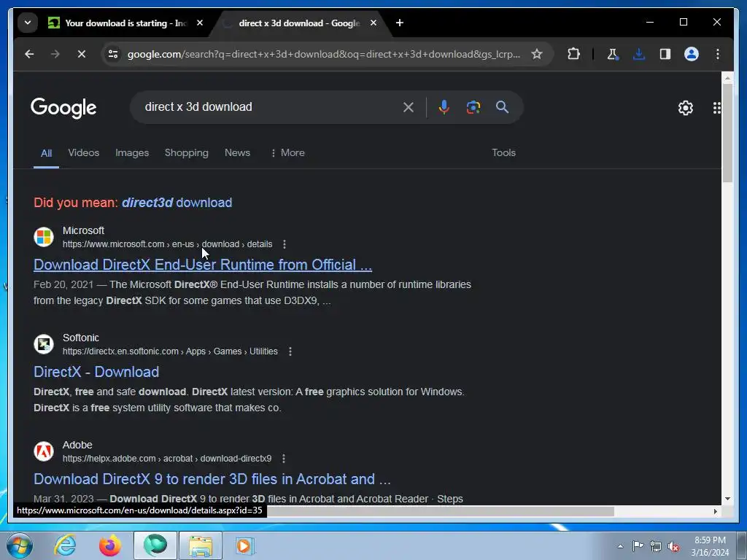Open the tab search dropdown arrow
This screenshot has height=560, width=747.
pyautogui.click(x=28, y=23)
